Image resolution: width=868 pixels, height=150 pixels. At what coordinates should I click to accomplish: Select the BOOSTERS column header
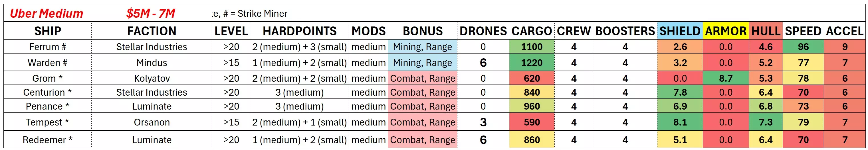tap(625, 31)
